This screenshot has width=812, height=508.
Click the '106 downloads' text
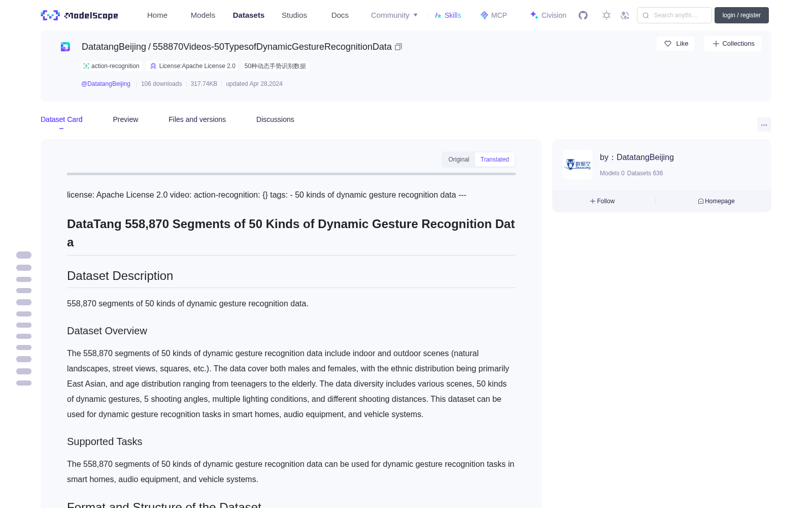[161, 84]
